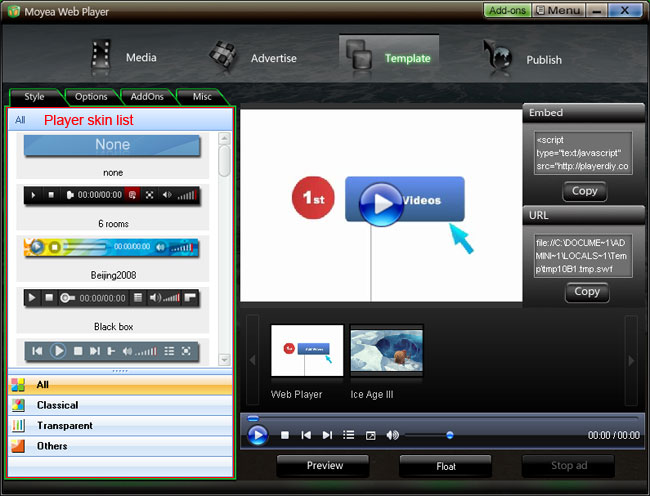Click the skin list scrollbar thumb
The height and width of the screenshot is (496, 650).
224,161
